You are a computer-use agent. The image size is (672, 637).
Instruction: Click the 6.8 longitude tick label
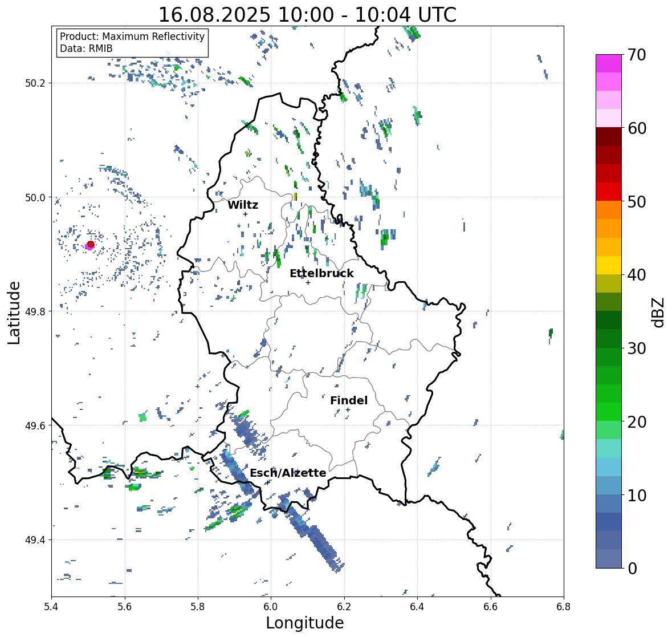564,607
